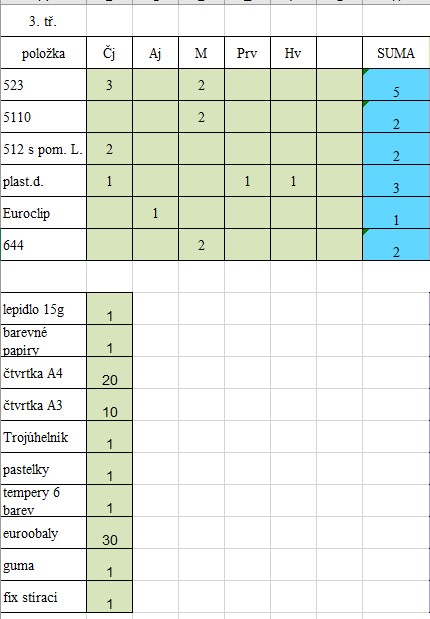The width and height of the screenshot is (430, 619).
Task: Select the 512 s pom. L. label cell
Action: pyautogui.click(x=43, y=149)
